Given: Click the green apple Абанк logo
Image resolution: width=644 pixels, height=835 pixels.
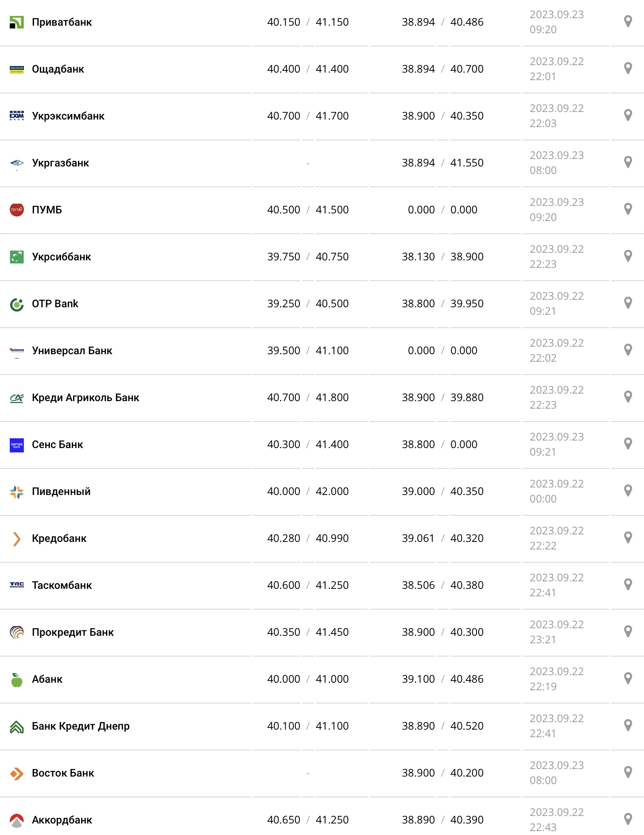Looking at the screenshot, I should [x=17, y=680].
